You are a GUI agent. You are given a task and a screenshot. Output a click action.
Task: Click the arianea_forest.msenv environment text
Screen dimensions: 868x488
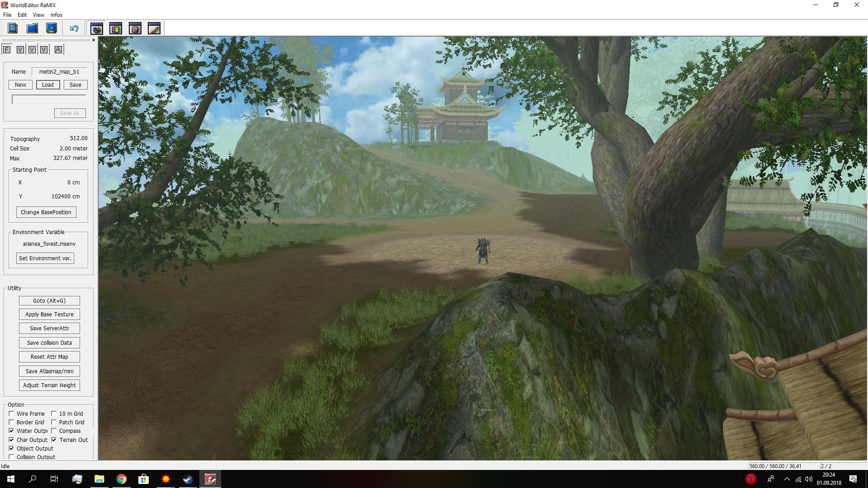coord(49,244)
